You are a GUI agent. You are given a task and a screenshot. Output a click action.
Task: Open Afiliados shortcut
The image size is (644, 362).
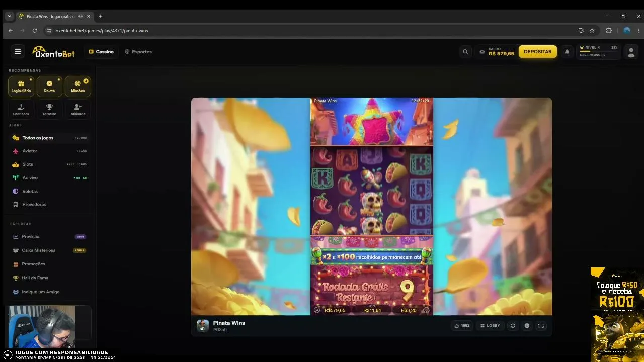point(77,109)
